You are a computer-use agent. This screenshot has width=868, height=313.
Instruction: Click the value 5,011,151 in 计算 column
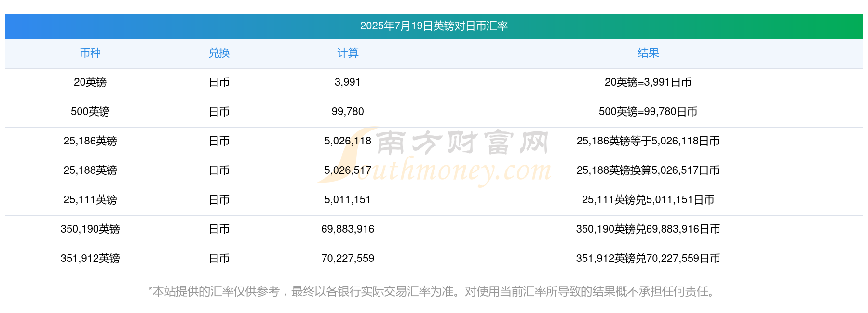[x=348, y=200]
